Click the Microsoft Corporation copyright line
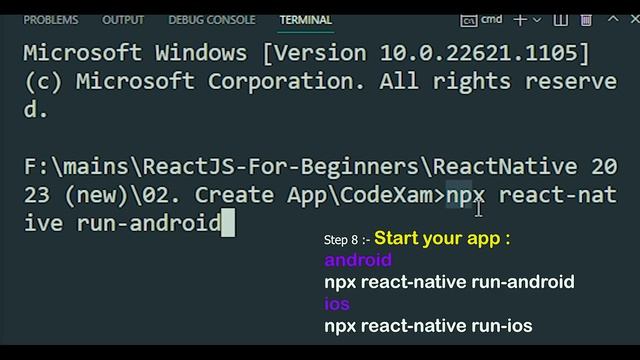Screen dimensions: 640x360 point(320,81)
